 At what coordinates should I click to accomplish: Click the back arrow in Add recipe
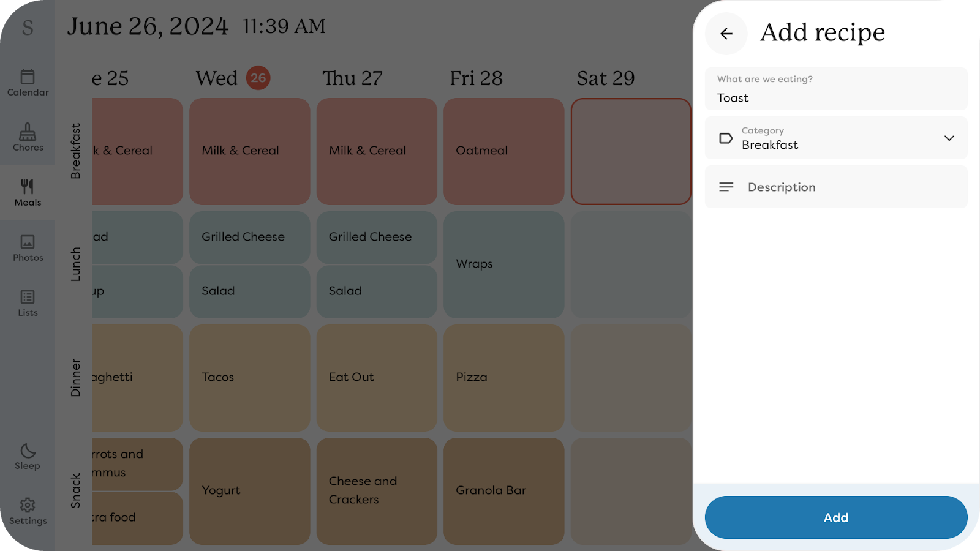point(726,34)
